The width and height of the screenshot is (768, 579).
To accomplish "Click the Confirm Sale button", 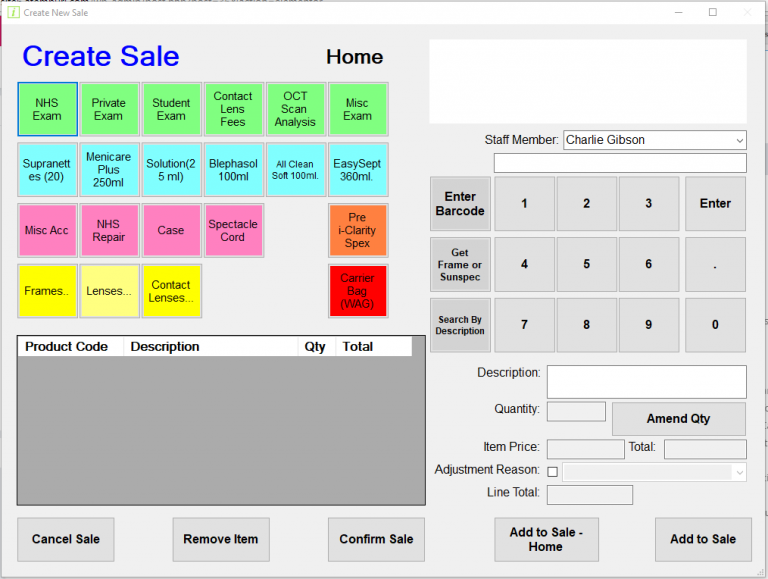I will [x=376, y=539].
